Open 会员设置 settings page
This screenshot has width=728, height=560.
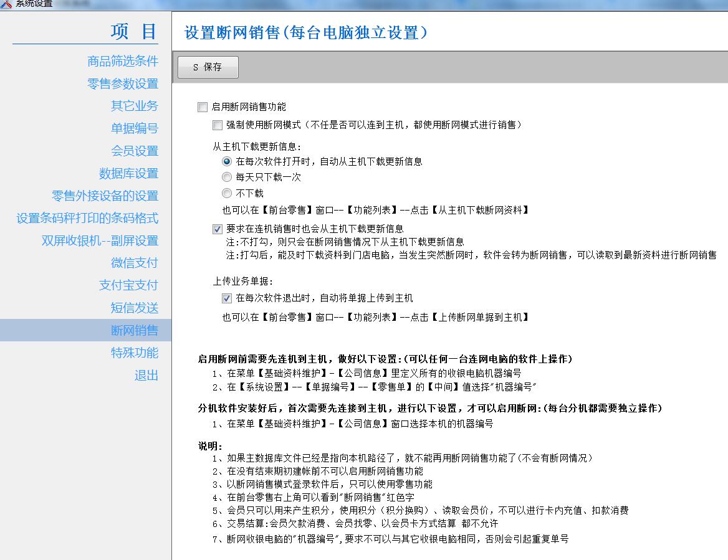coord(135,151)
